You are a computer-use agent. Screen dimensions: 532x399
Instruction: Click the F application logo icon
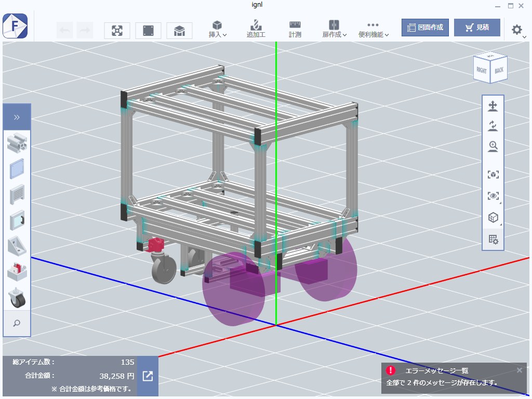point(15,26)
